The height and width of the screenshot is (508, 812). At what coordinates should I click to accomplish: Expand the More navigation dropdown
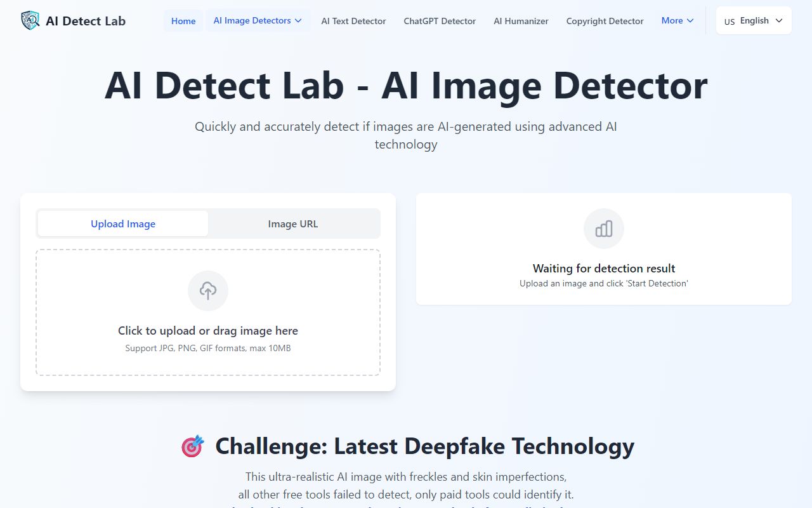click(x=677, y=20)
